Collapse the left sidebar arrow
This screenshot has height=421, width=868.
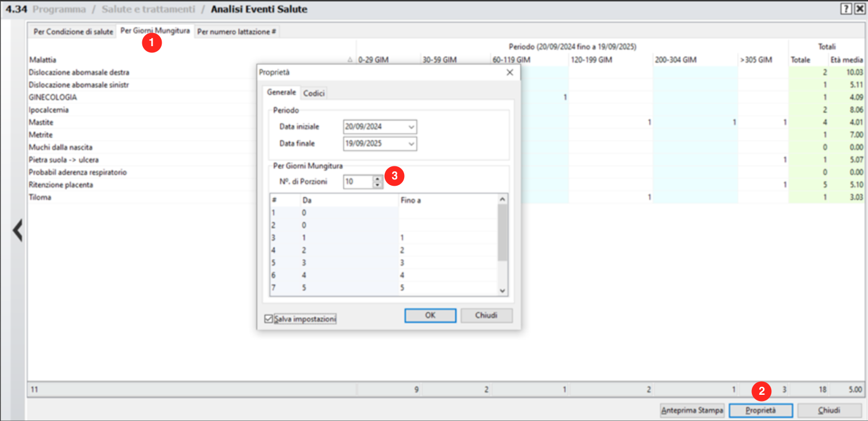18,231
